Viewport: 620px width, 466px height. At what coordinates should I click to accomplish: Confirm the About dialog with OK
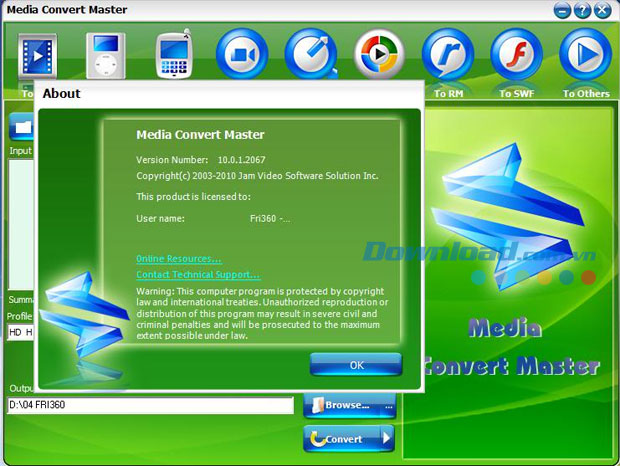pos(356,365)
